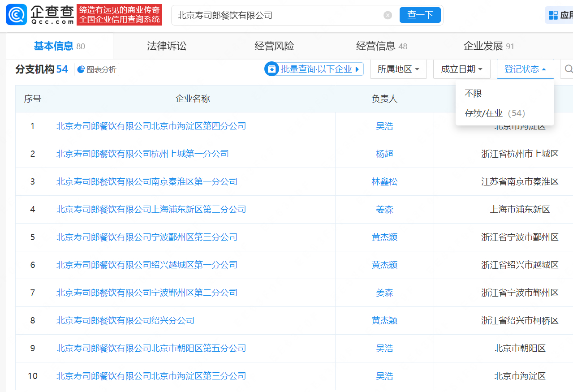Click 黄杰颖 in row 5
This screenshot has height=392, width=573.
click(x=384, y=237)
